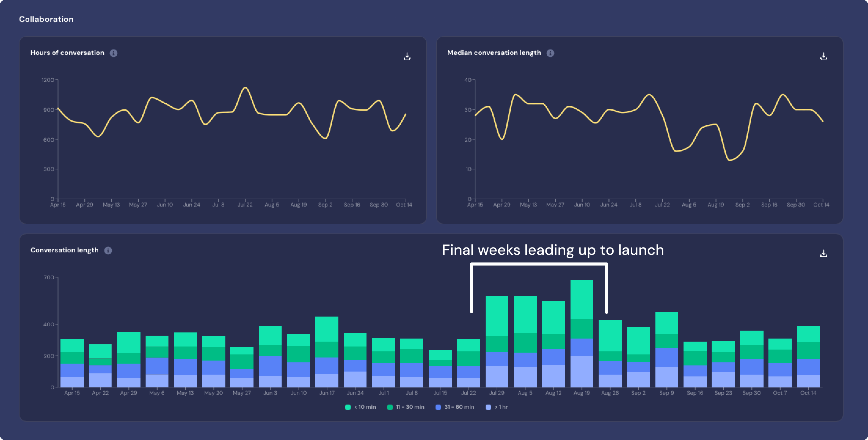
Task: Select the Jul 29 stacked bar
Action: pyautogui.click(x=497, y=341)
